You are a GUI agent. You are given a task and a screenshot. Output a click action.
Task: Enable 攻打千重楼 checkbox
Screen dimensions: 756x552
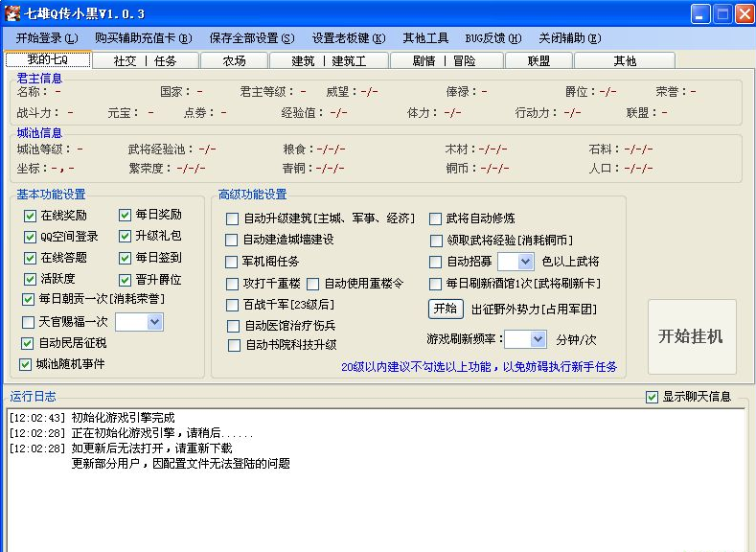click(233, 284)
